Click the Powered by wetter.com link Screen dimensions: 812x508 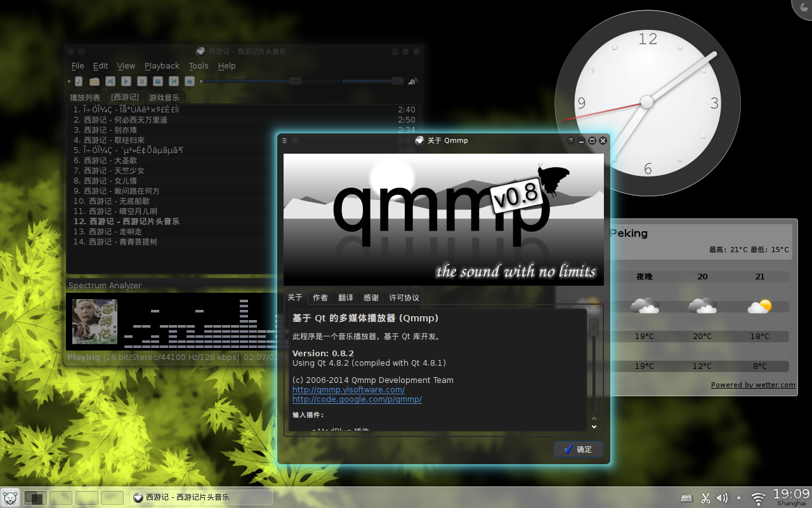(x=753, y=385)
